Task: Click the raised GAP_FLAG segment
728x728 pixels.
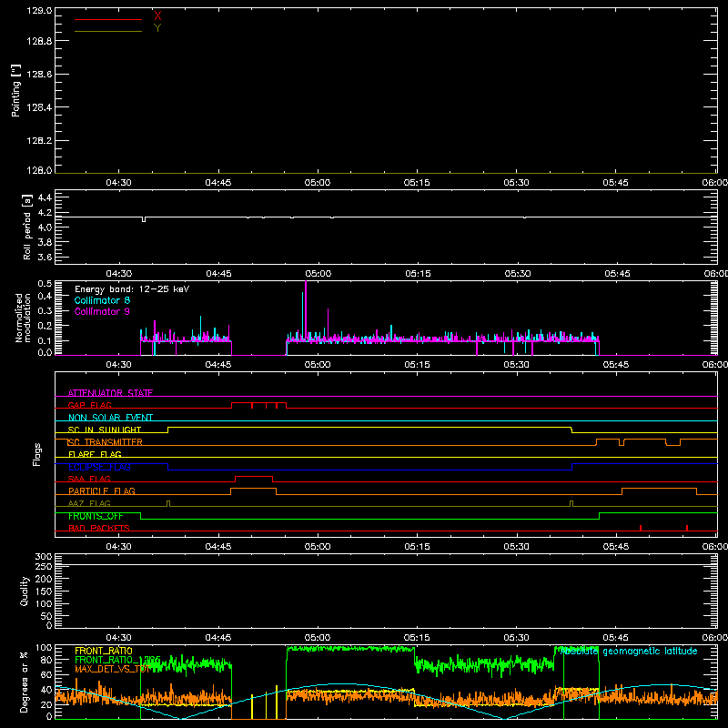Action: point(258,403)
